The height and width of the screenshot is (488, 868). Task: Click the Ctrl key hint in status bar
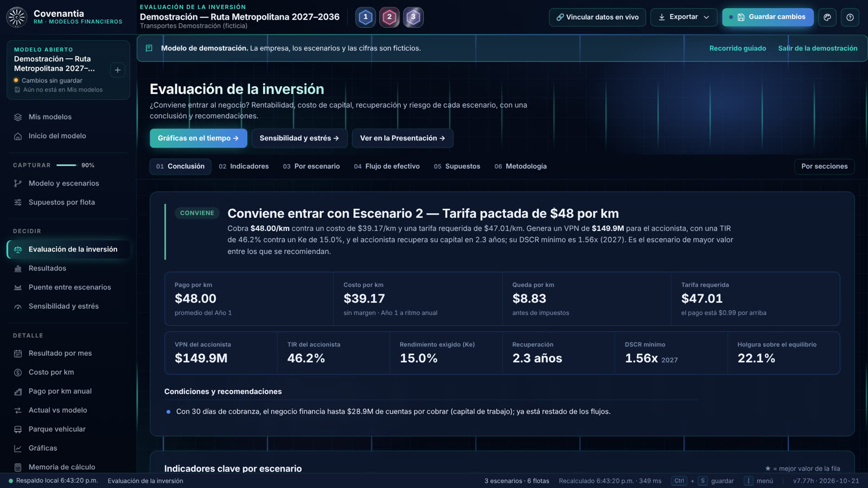(679, 481)
